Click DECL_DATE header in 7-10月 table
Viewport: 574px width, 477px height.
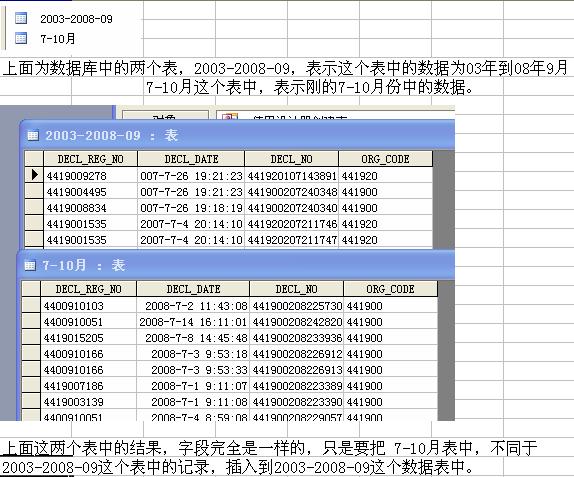[193, 289]
